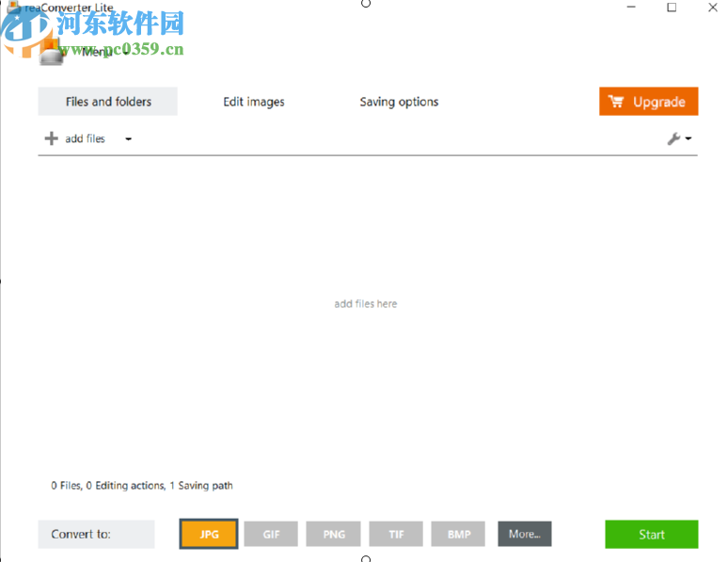Expand the add files dropdown arrow

click(x=128, y=139)
